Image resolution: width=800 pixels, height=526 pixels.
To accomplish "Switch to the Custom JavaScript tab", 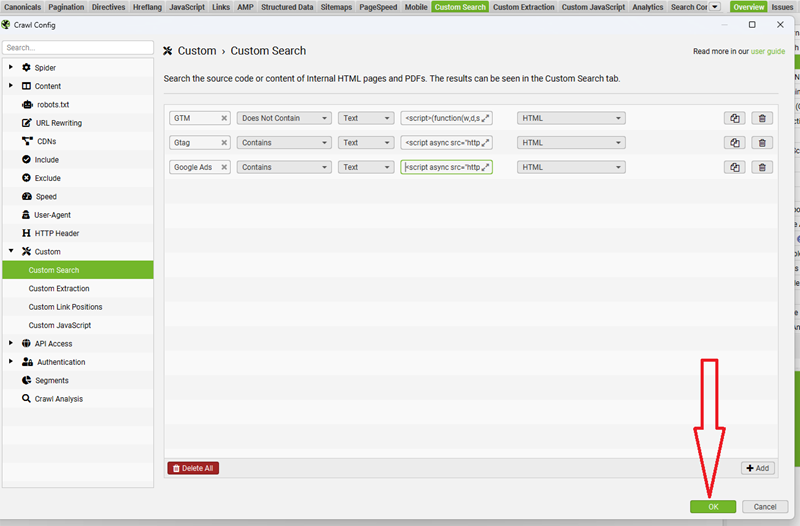I will pyautogui.click(x=593, y=7).
